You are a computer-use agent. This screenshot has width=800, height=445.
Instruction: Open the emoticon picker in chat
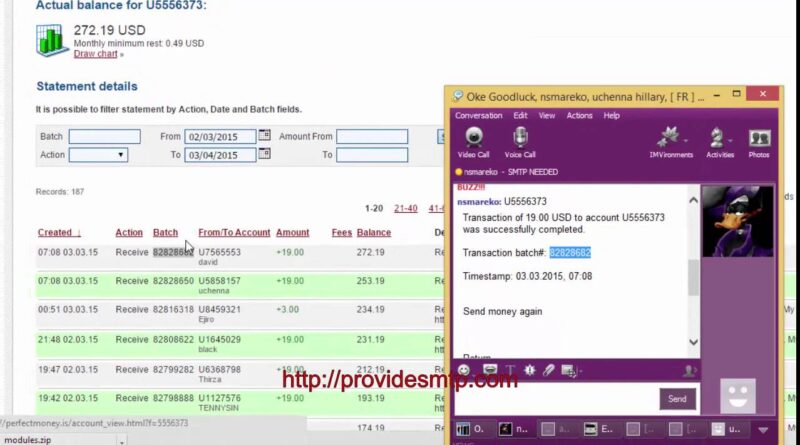(x=464, y=370)
